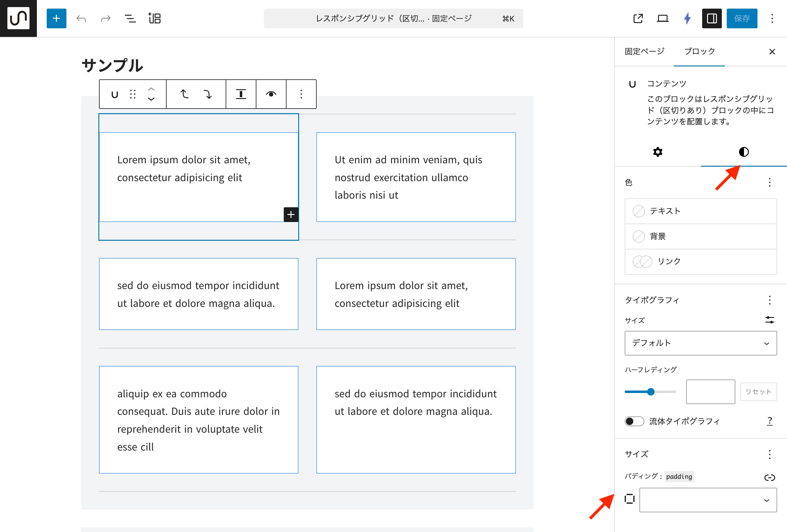787x532 pixels.
Task: Switch to the 固定ページ tab
Action: [x=644, y=51]
